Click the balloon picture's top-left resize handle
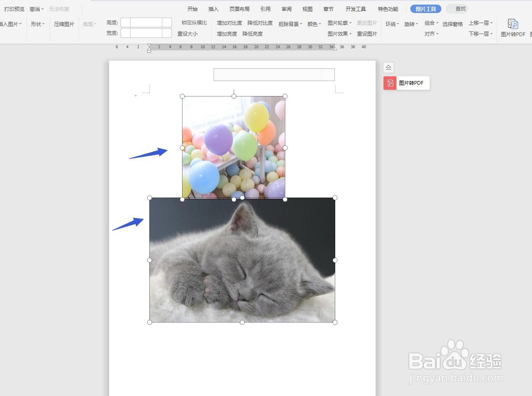532x396 pixels. pos(183,96)
